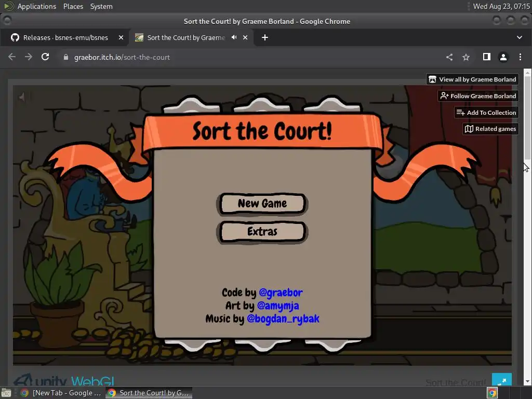View all by Graeme Borland

472,79
